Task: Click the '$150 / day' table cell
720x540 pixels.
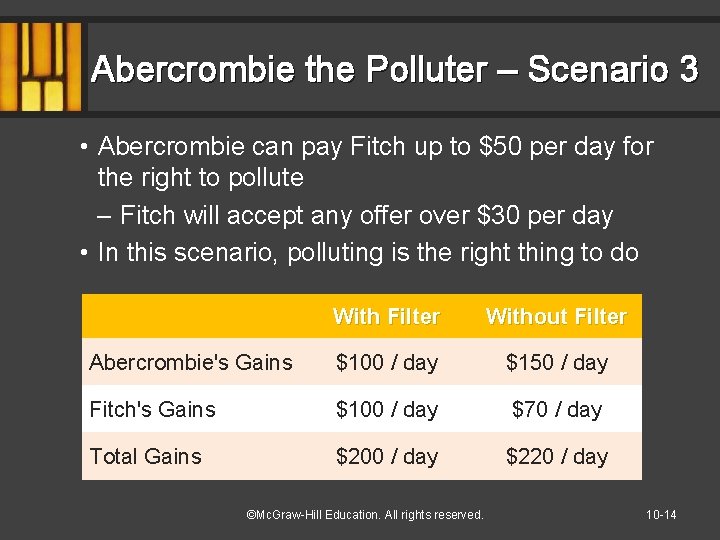Action: (x=556, y=363)
